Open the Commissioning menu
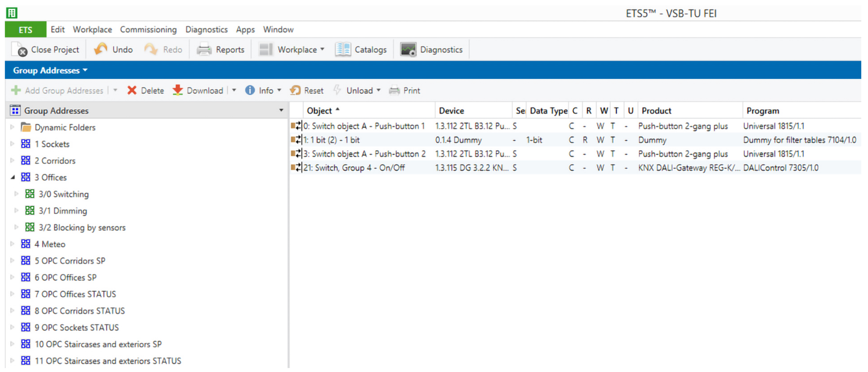Viewport: 868px width, 372px height. 148,30
